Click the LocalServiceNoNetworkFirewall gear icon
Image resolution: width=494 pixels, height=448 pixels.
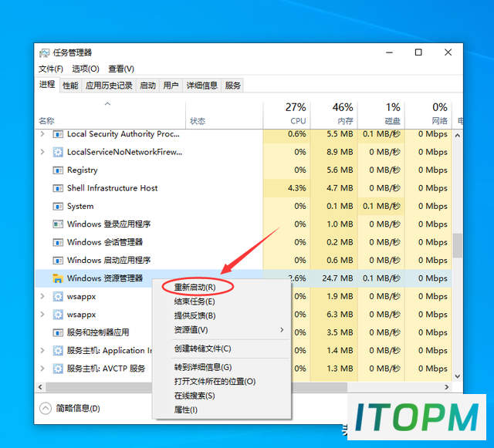58,153
